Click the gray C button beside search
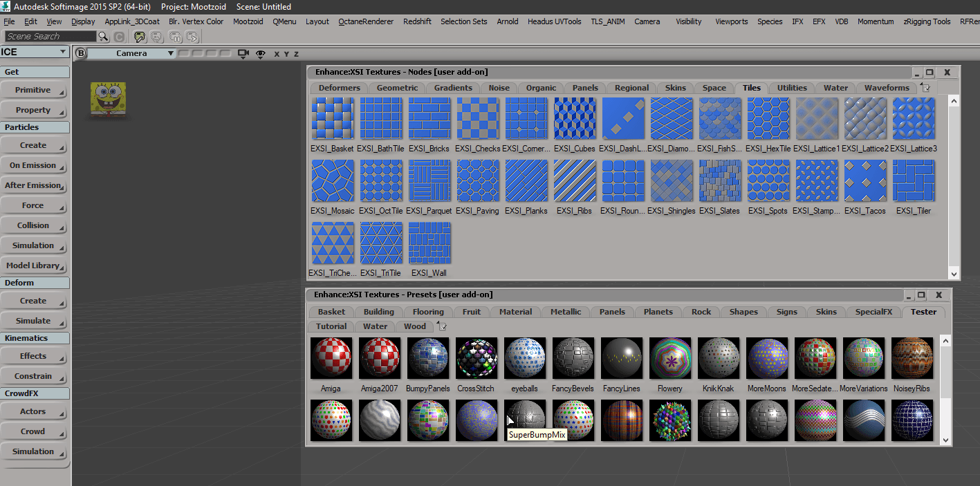The height and width of the screenshot is (486, 980). pos(119,37)
